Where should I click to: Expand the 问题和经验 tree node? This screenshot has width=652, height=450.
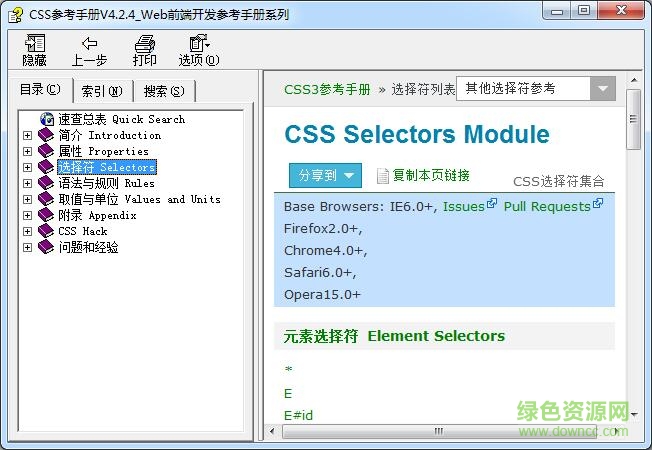pos(27,247)
